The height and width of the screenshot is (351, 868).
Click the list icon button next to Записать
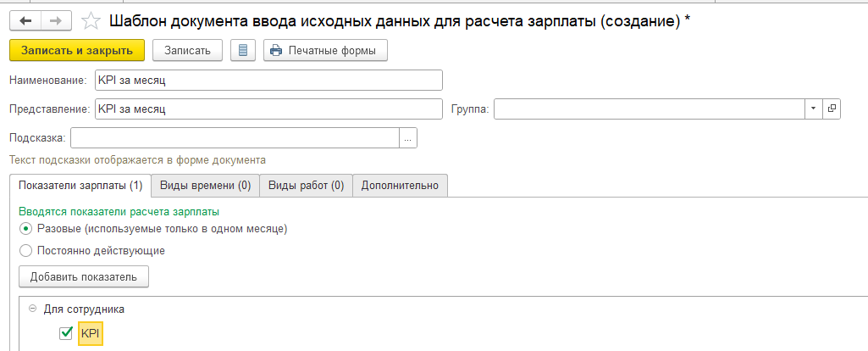[242, 50]
